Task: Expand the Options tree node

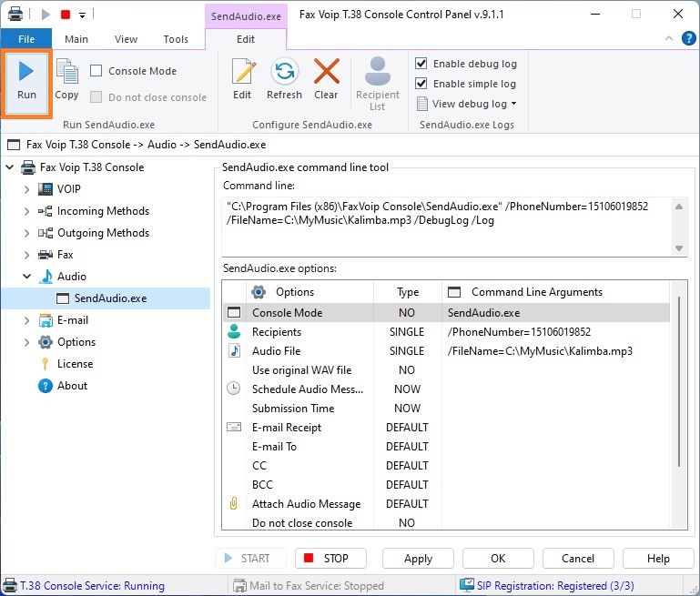Action: (x=26, y=342)
